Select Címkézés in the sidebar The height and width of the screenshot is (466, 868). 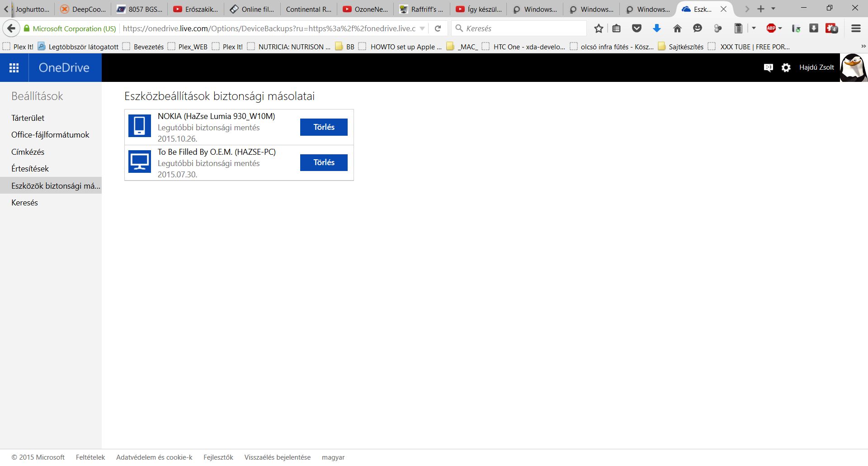28,152
